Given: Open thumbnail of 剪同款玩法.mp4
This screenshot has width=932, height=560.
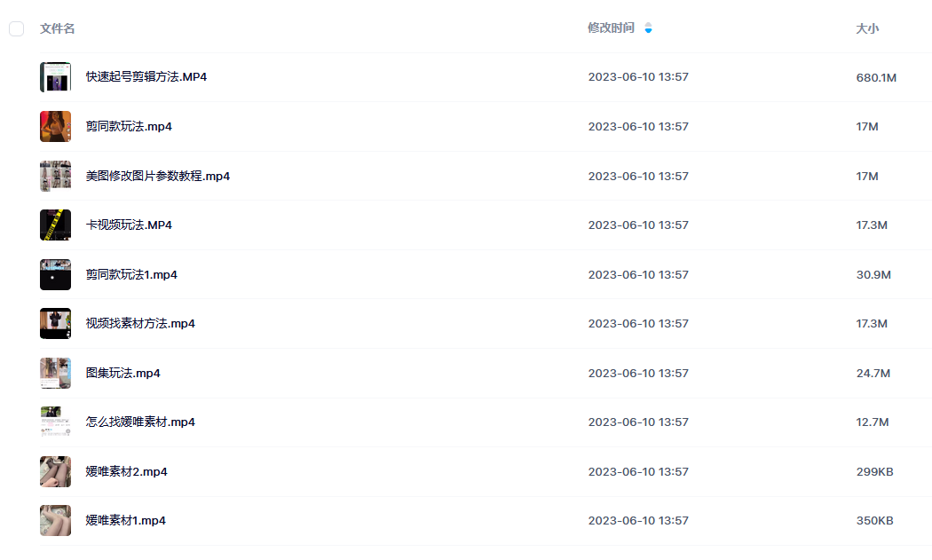Looking at the screenshot, I should click(55, 127).
